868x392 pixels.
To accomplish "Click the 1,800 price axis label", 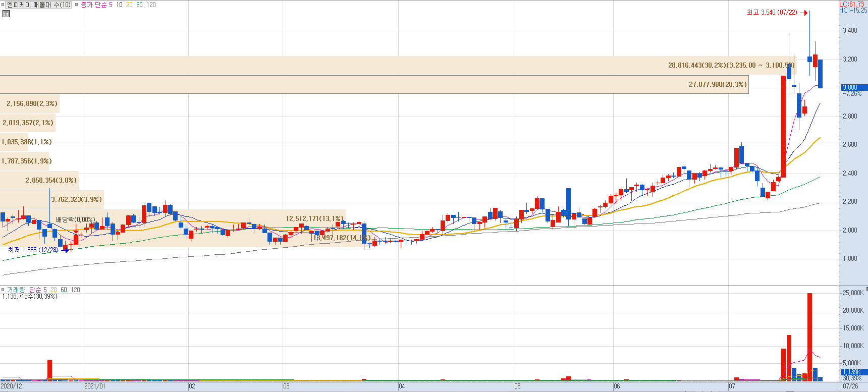I will tap(850, 258).
